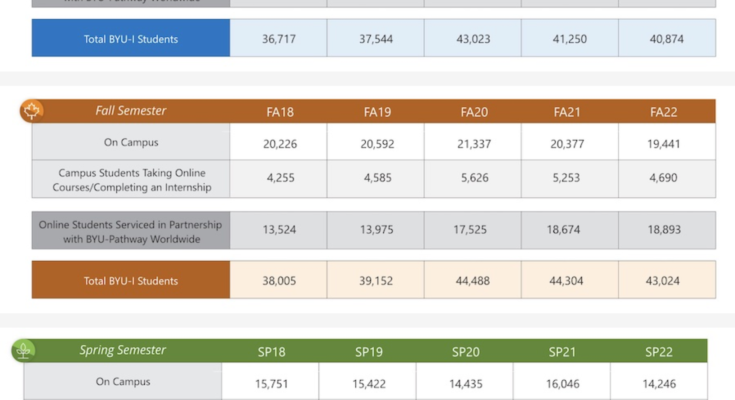The width and height of the screenshot is (735, 400).
Task: Click the 20,226 On Campus value
Action: (x=279, y=143)
